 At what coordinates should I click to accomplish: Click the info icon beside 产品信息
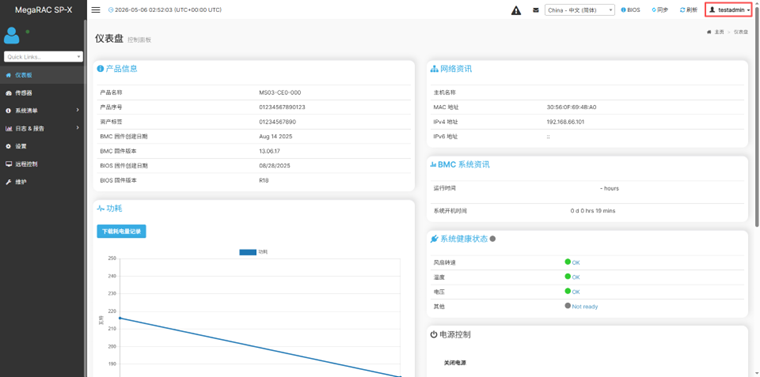coord(100,69)
